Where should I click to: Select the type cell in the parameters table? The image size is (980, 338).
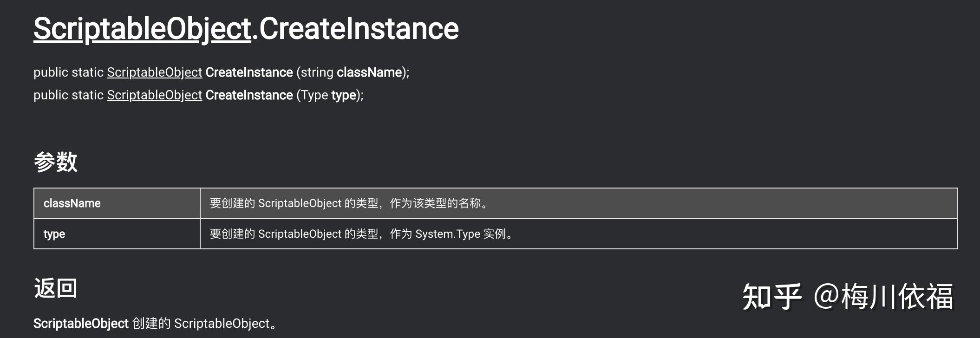point(117,234)
